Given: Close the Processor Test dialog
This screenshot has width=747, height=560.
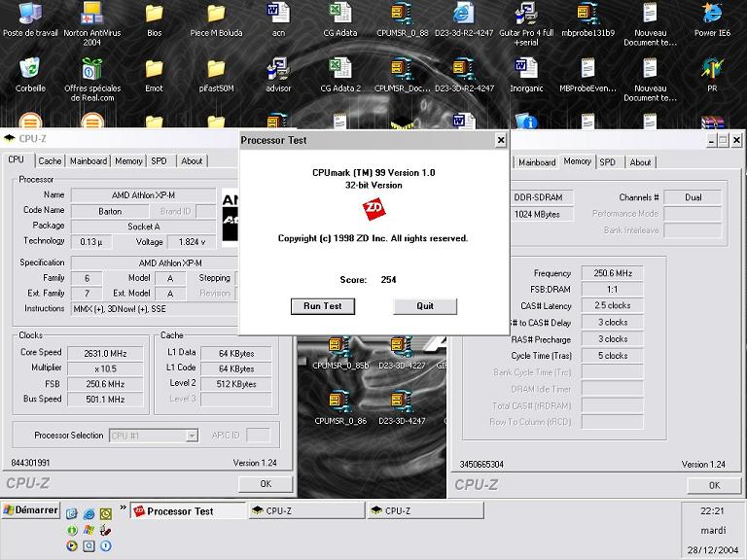Looking at the screenshot, I should [x=501, y=140].
